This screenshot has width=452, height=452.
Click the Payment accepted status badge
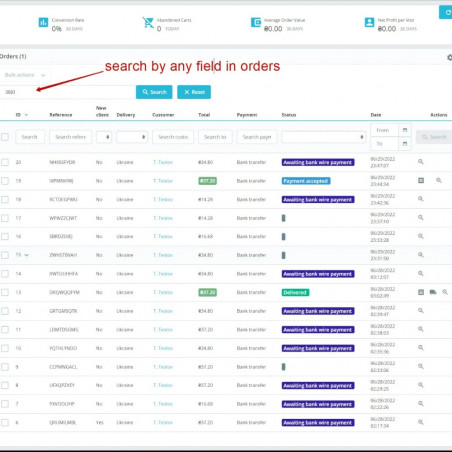(x=306, y=181)
